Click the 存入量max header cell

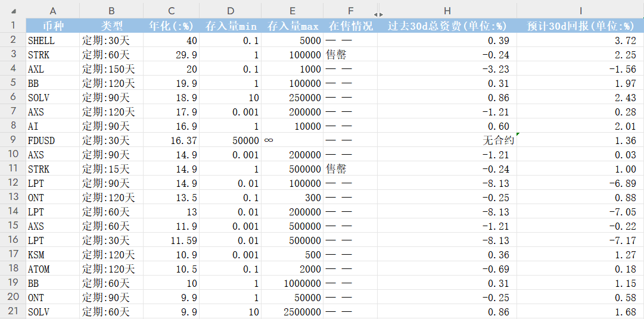click(292, 26)
